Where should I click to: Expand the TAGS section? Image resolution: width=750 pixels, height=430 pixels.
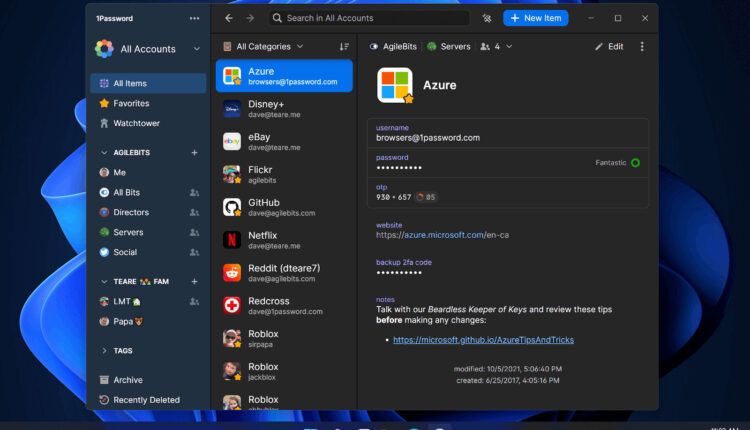coord(104,351)
